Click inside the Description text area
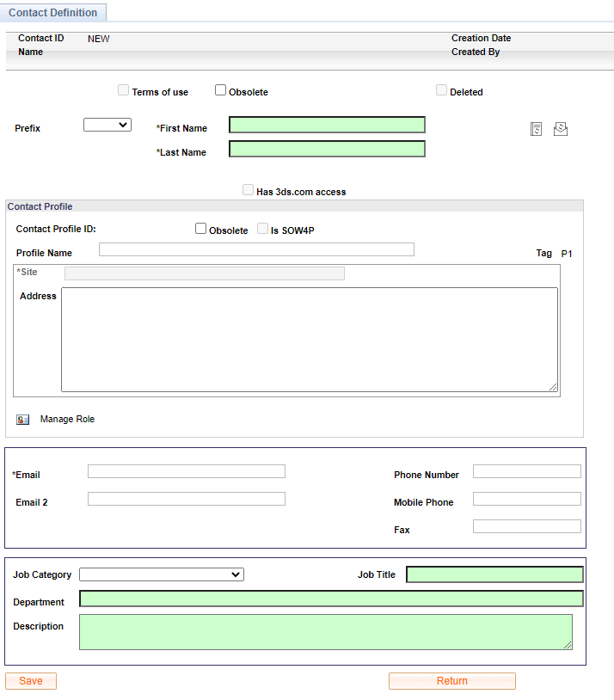Screen dimensions: 614x700 [x=326, y=632]
